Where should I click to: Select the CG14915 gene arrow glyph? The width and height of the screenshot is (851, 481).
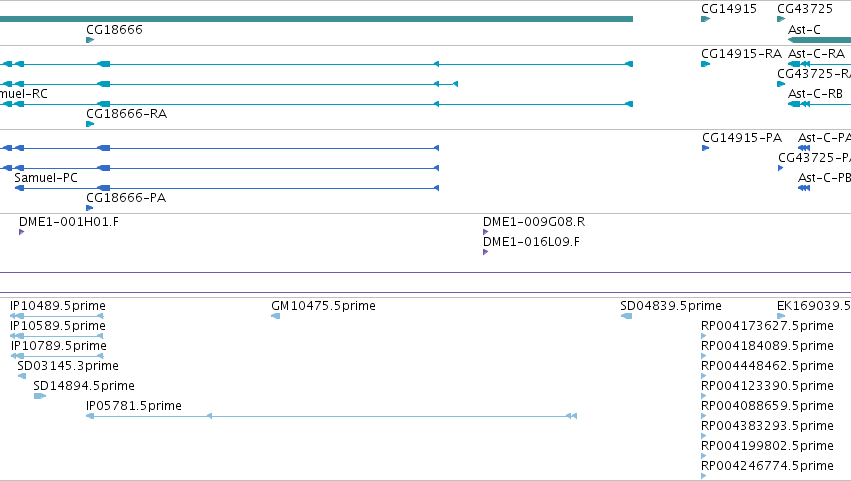[x=706, y=19]
